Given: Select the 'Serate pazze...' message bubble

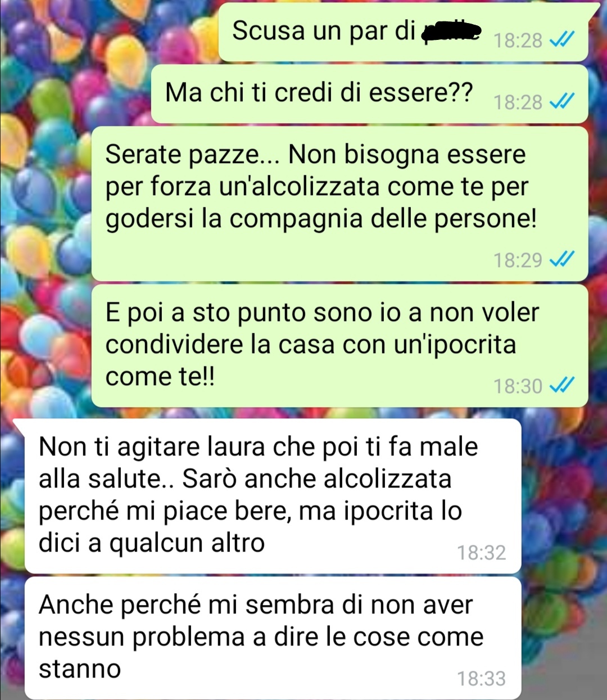Looking at the screenshot, I should pyautogui.click(x=339, y=204).
